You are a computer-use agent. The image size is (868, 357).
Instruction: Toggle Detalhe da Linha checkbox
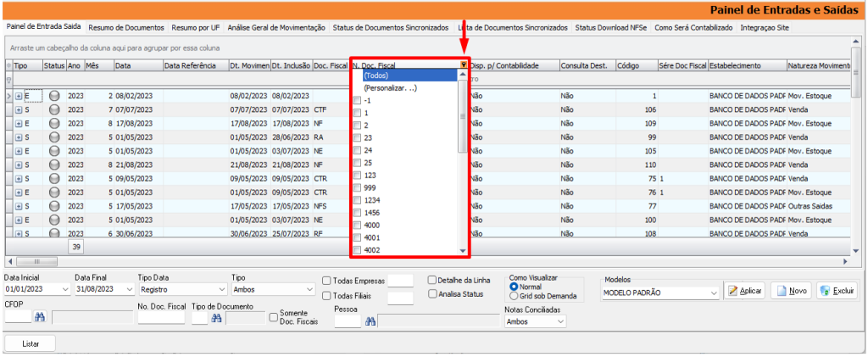pyautogui.click(x=433, y=280)
